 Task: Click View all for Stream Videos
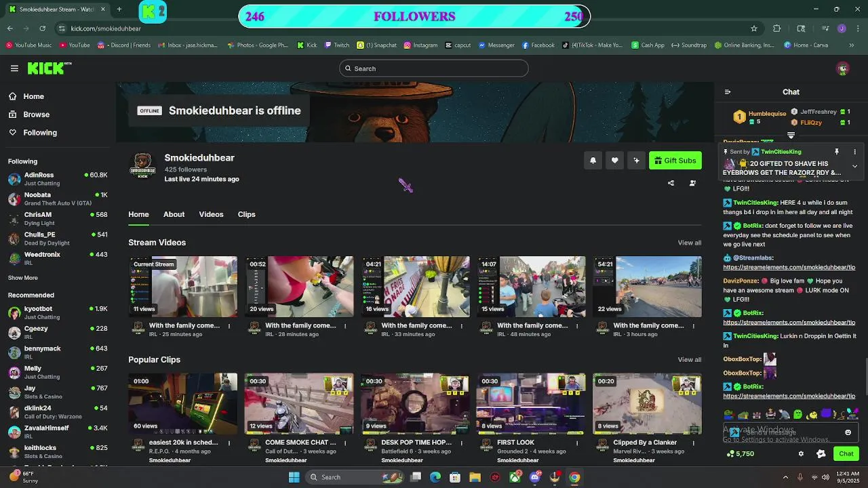(689, 243)
